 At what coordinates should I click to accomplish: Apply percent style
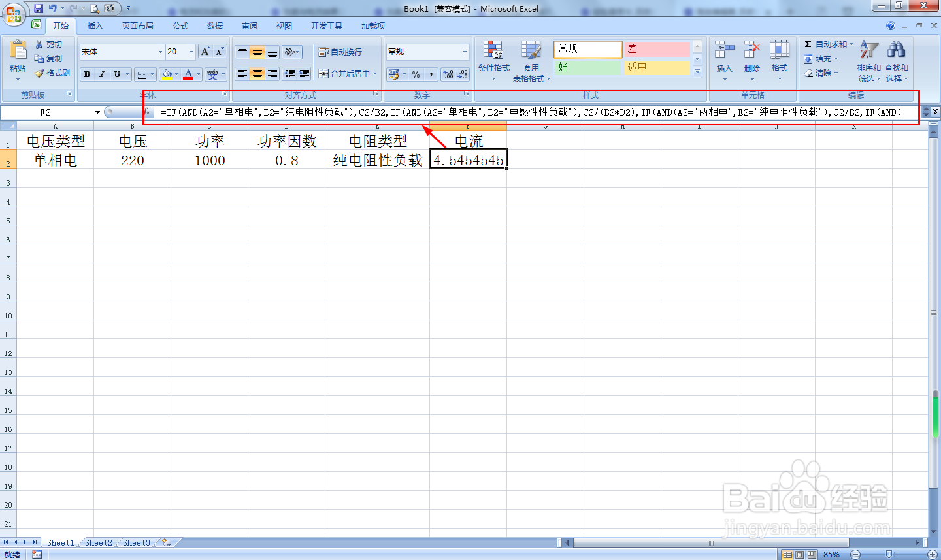pos(416,74)
